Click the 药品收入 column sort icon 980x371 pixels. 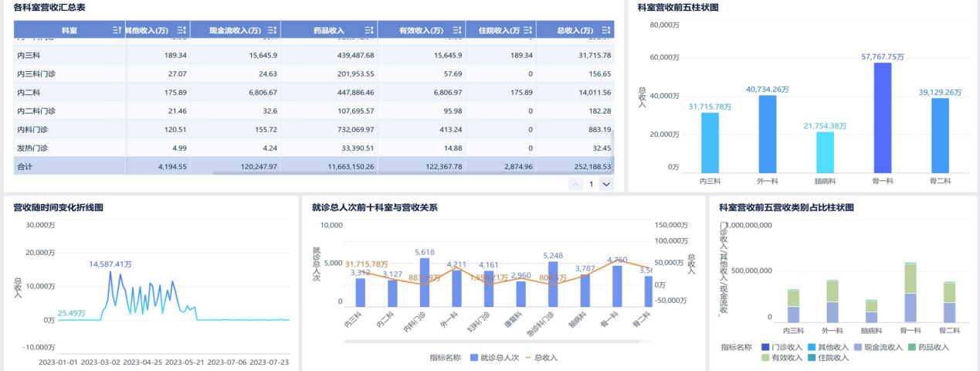click(x=369, y=30)
